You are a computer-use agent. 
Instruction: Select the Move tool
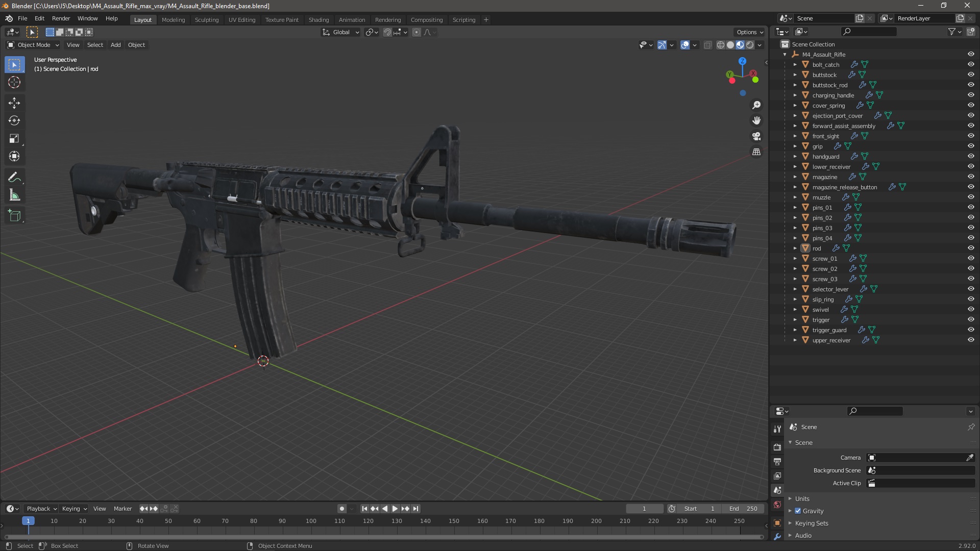click(x=14, y=103)
